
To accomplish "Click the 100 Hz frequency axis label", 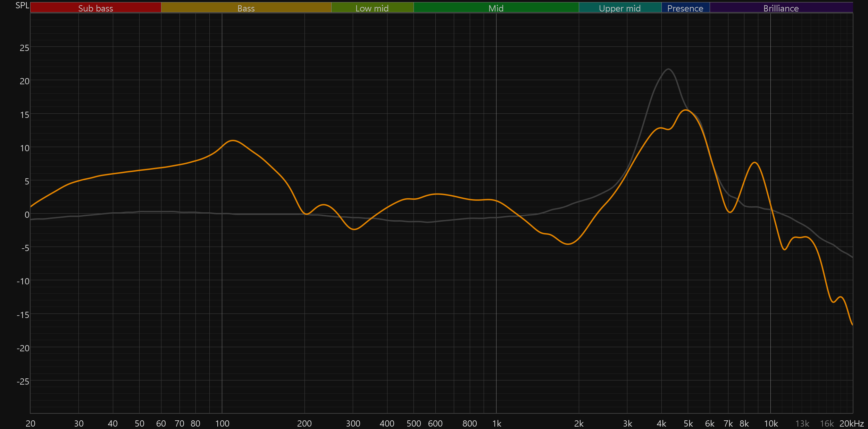I will (x=222, y=423).
